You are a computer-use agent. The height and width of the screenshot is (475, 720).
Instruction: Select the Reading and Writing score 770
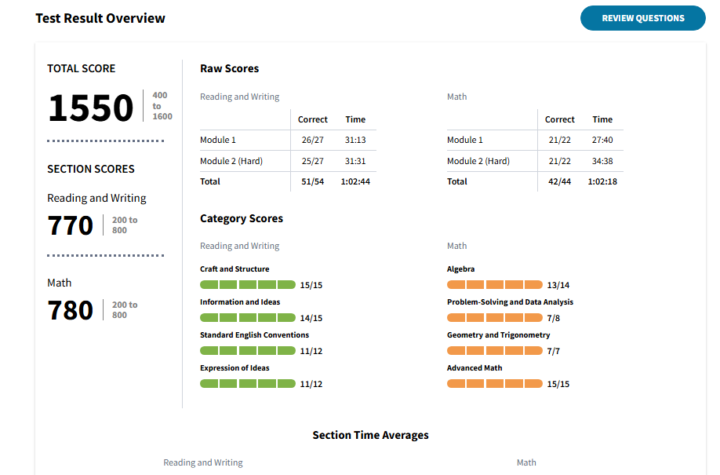(70, 226)
